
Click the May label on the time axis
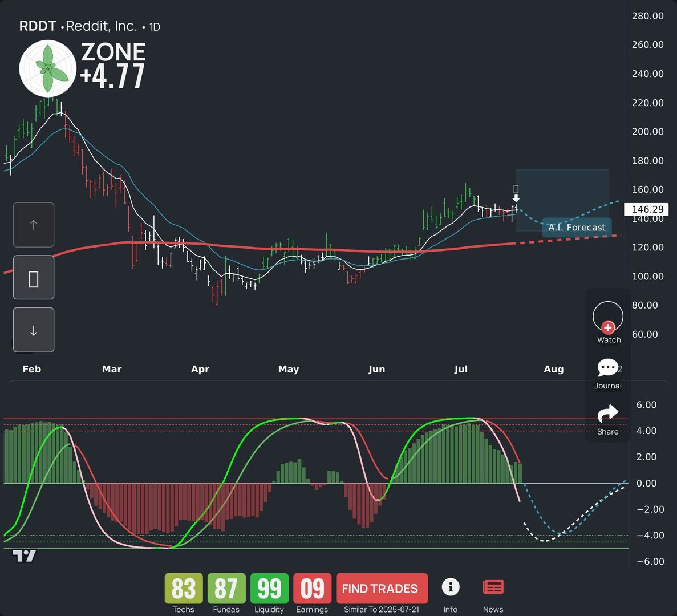289,369
